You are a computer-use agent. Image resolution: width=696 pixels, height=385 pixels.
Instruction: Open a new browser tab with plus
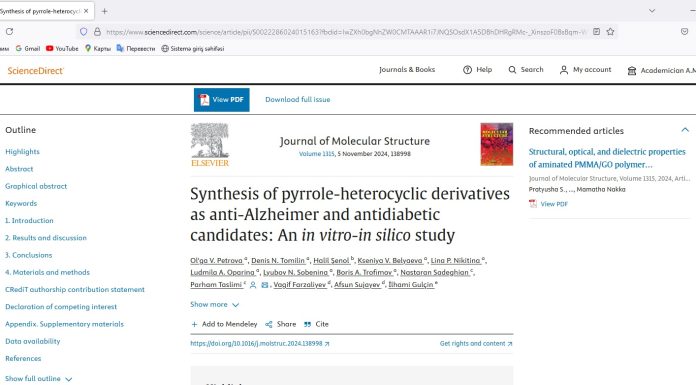(x=104, y=11)
